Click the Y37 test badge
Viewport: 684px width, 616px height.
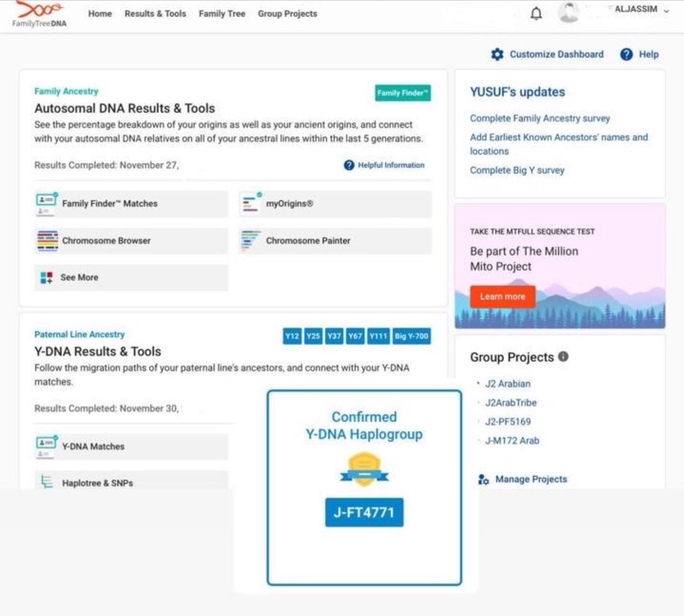point(334,336)
